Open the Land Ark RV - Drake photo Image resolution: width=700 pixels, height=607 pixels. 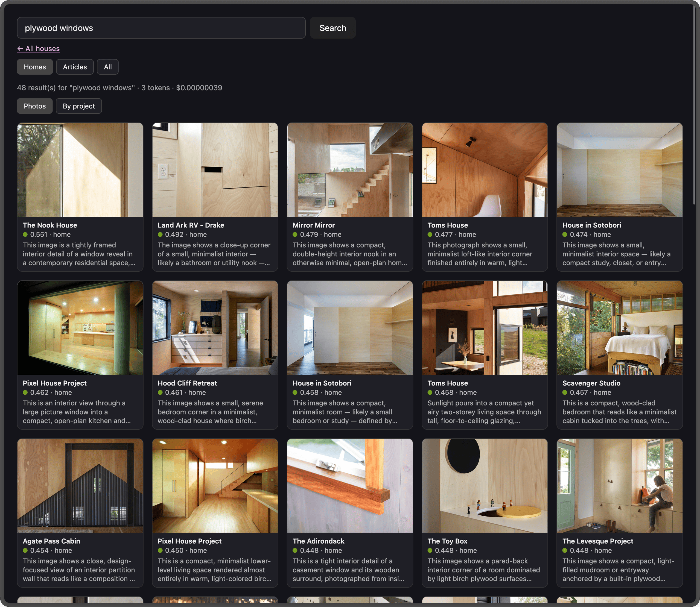click(215, 170)
